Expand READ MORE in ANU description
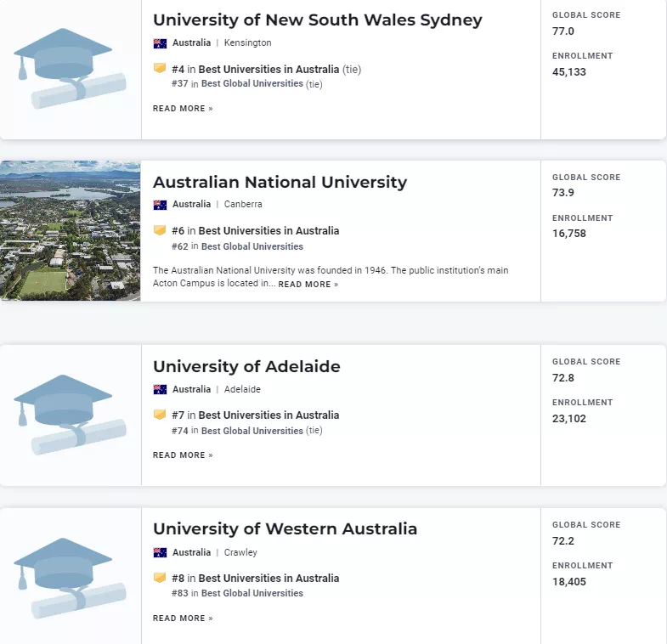The height and width of the screenshot is (644, 667). point(308,284)
